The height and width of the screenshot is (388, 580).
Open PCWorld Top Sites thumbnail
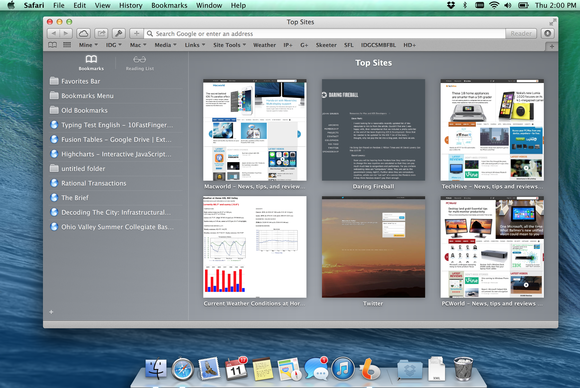tap(492, 247)
